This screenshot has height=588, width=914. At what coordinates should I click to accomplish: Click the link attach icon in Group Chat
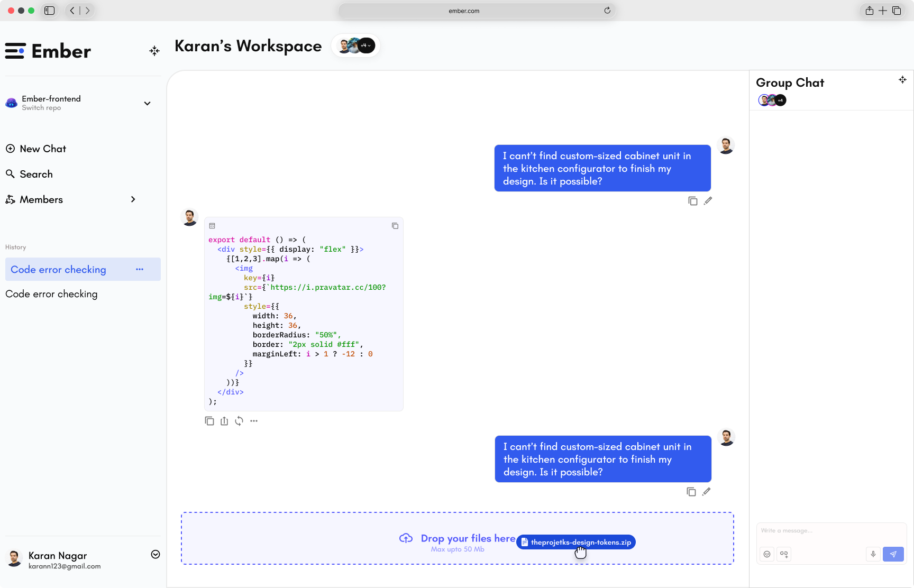[x=784, y=554]
